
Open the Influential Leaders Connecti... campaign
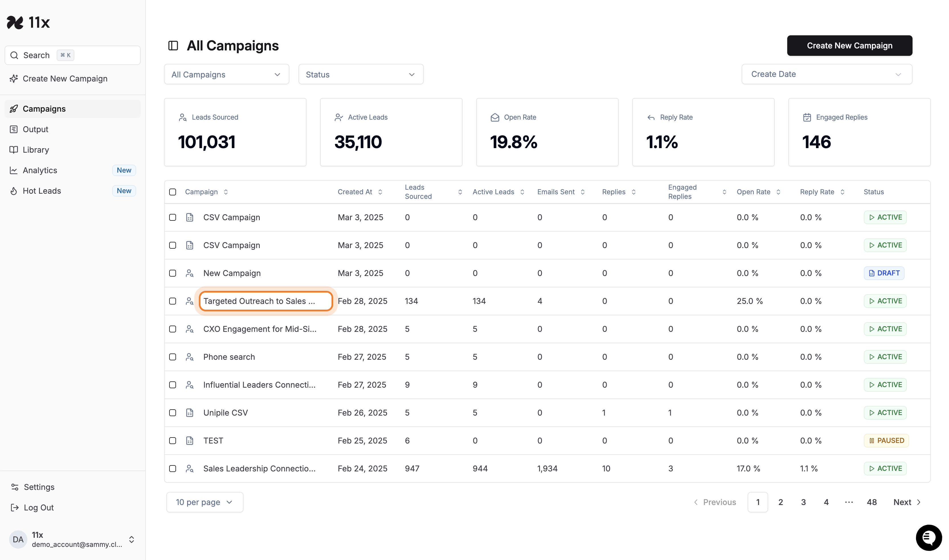tap(259, 385)
